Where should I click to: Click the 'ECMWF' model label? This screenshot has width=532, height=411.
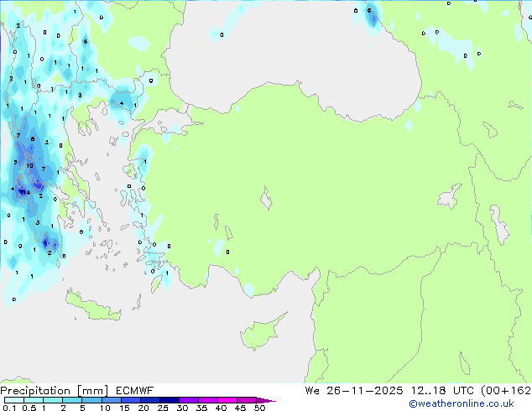point(135,391)
